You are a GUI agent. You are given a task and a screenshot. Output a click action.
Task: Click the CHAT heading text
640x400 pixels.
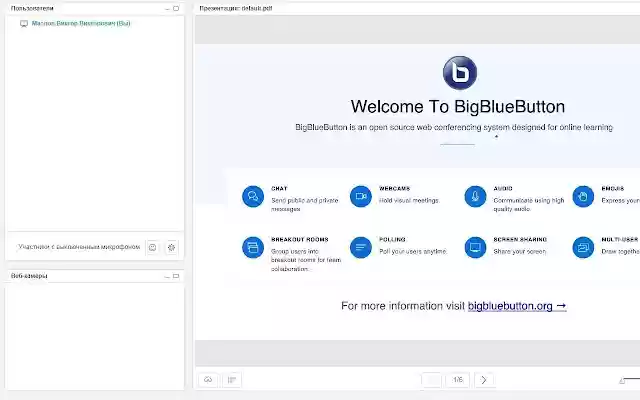click(x=279, y=189)
